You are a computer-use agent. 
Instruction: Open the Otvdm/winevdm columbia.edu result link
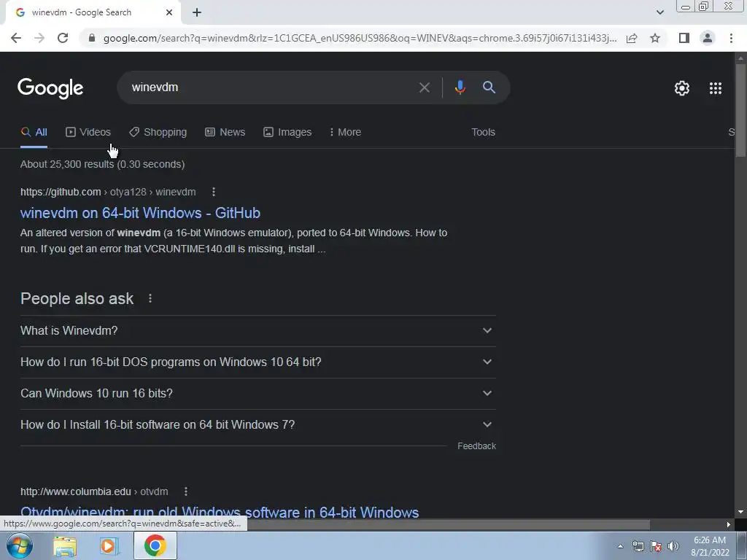[x=220, y=513]
